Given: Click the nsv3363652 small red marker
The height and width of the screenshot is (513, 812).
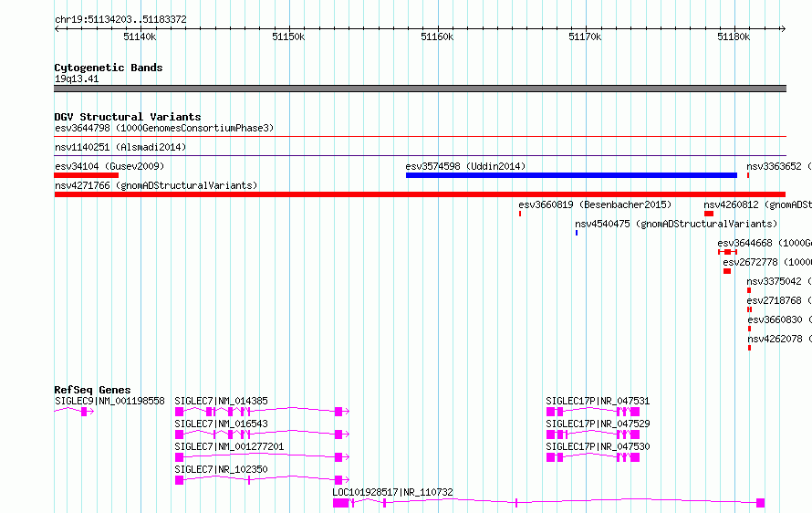Looking at the screenshot, I should pyautogui.click(x=748, y=175).
